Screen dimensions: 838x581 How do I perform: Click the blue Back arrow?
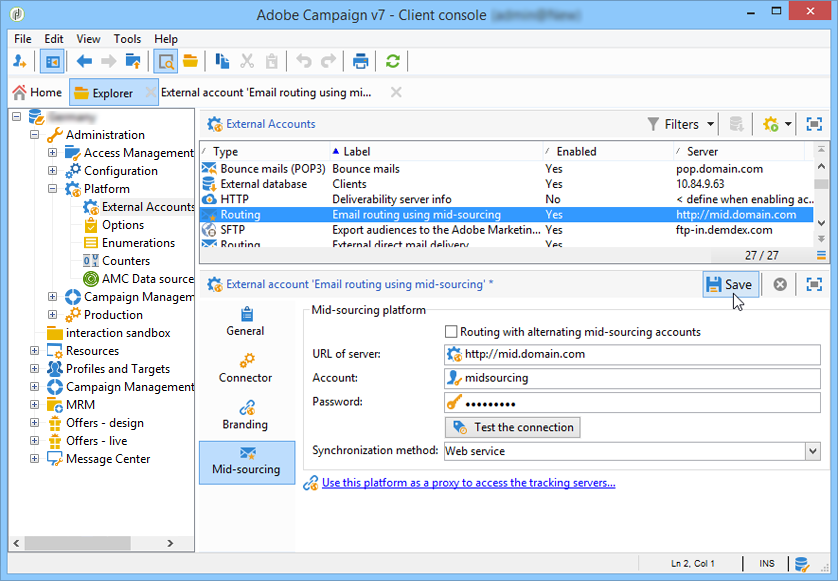tap(84, 61)
